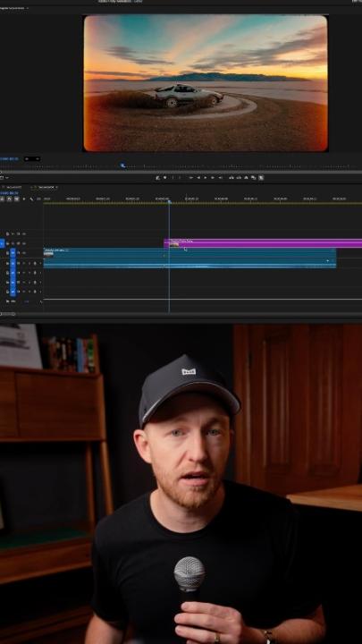Toggle V1 track output eye icon
This screenshot has height=644, width=362.
[24, 253]
